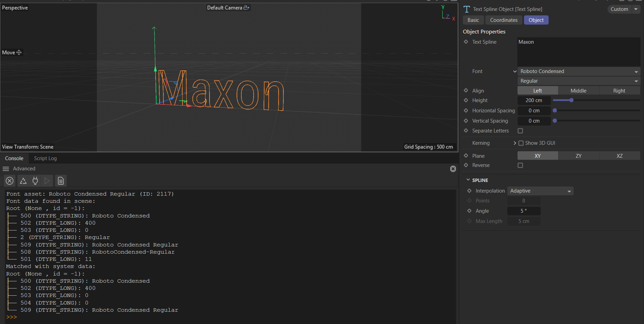644x324 pixels.
Task: Click the Height keyframe diamond icon
Action: [x=466, y=100]
